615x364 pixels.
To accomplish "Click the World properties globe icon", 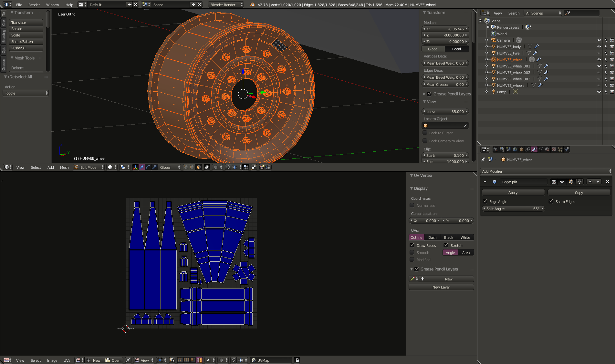I will coord(515,149).
